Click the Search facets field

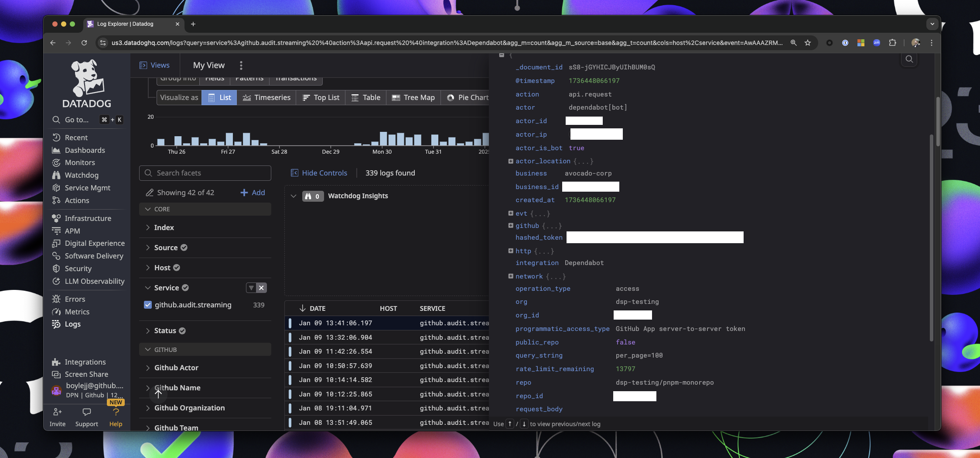[x=205, y=173]
